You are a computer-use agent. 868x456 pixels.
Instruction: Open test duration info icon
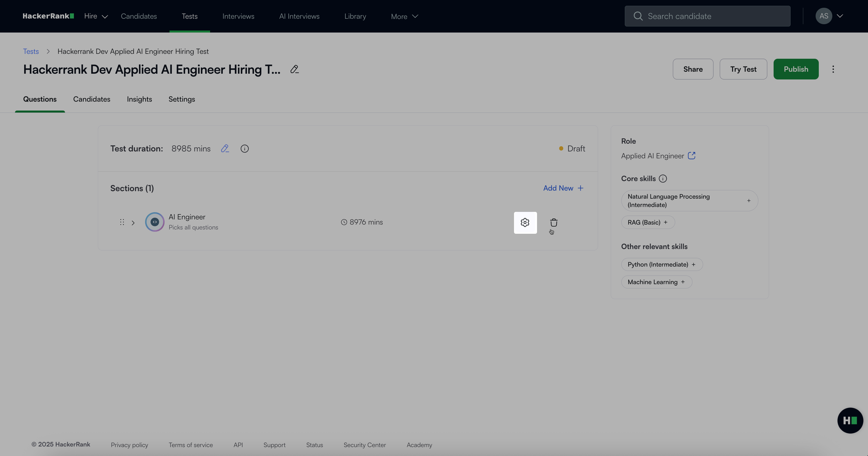pos(244,149)
